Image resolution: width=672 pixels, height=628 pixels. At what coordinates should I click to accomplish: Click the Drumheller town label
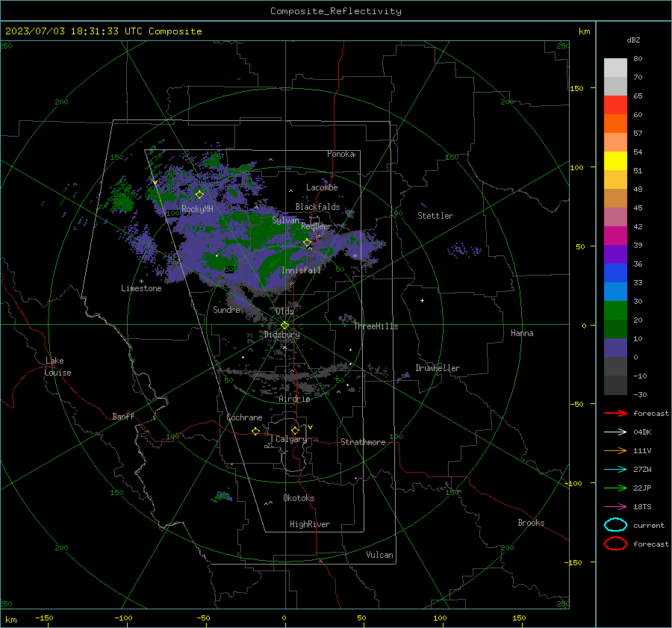[438, 368]
